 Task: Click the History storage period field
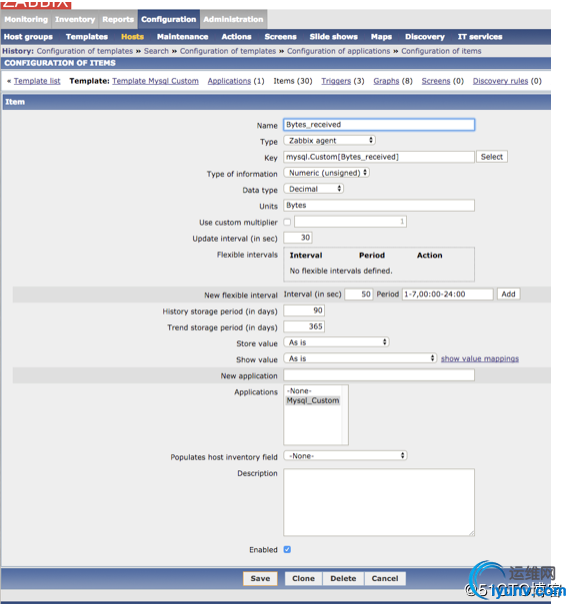(x=304, y=310)
